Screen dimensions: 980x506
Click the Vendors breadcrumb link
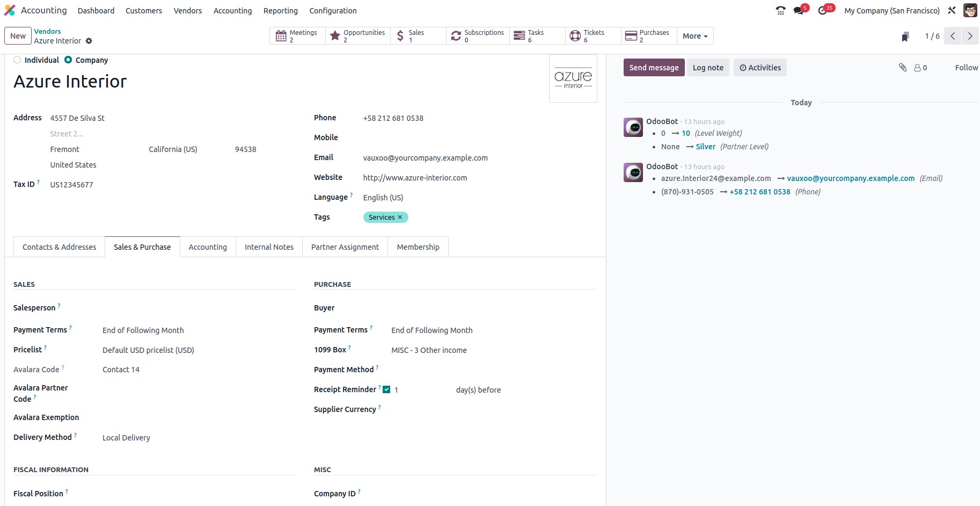(47, 31)
